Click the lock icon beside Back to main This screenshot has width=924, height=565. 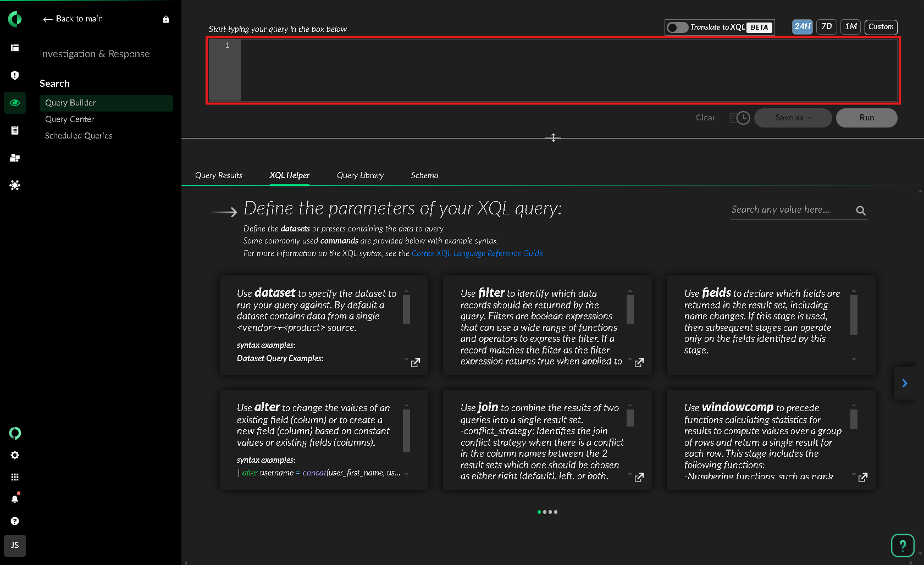pos(166,19)
